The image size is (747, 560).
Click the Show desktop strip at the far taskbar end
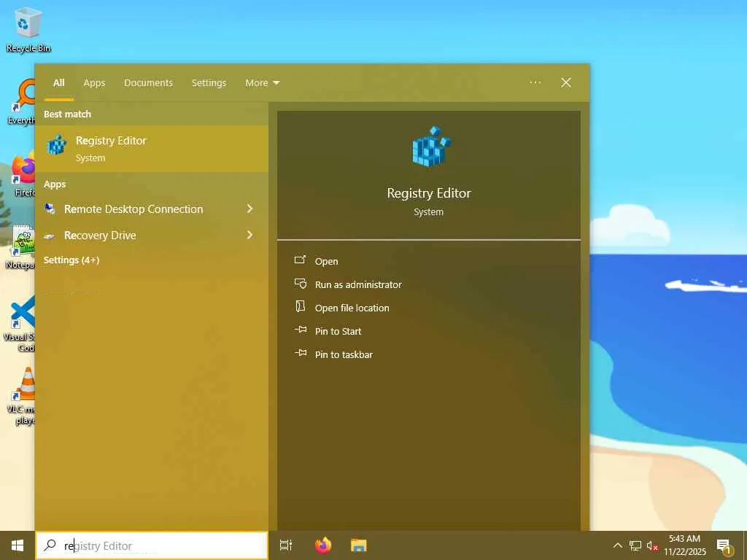tap(745, 545)
